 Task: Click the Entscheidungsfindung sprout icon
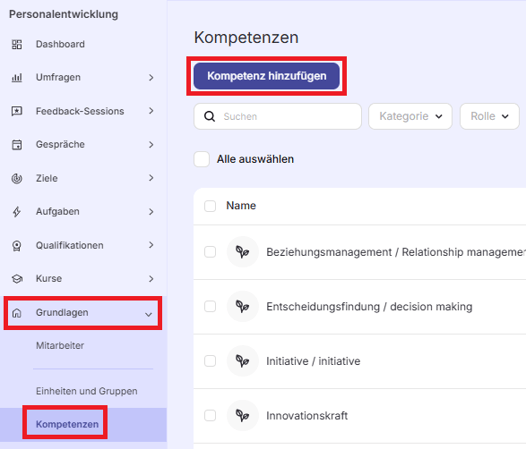pyautogui.click(x=243, y=306)
